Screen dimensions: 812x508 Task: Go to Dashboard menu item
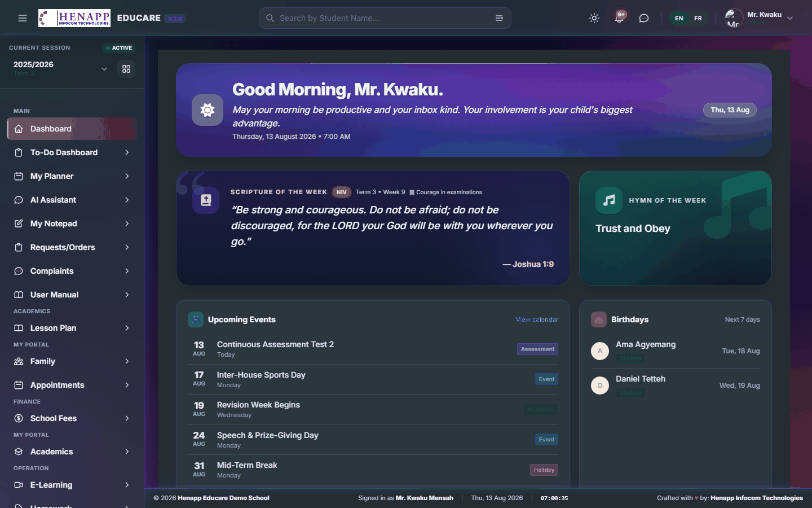coord(72,129)
